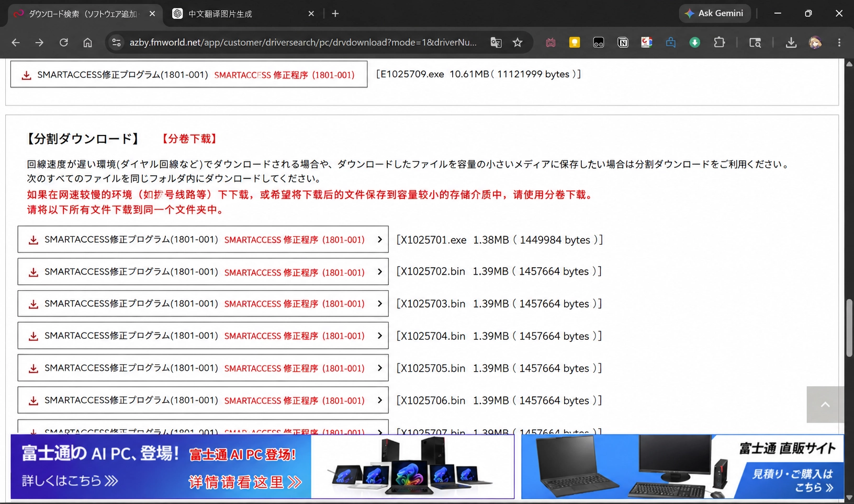
Task: Click the download arrow icon for X1025701.exe
Action: click(33, 240)
